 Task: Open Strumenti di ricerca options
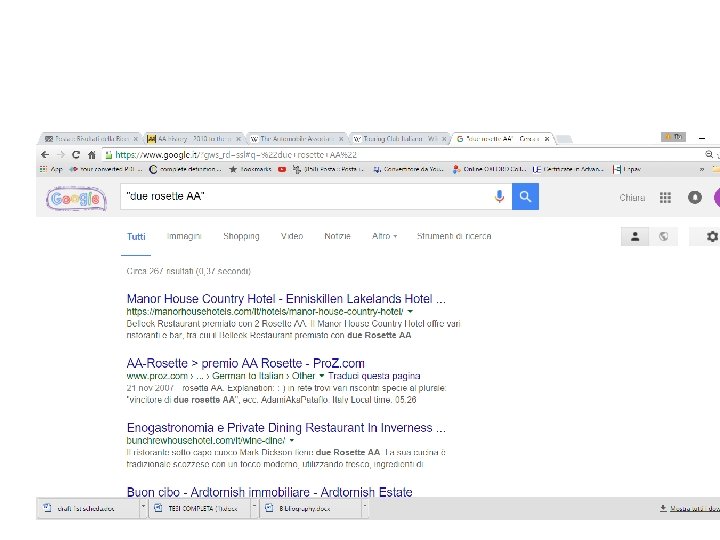454,236
